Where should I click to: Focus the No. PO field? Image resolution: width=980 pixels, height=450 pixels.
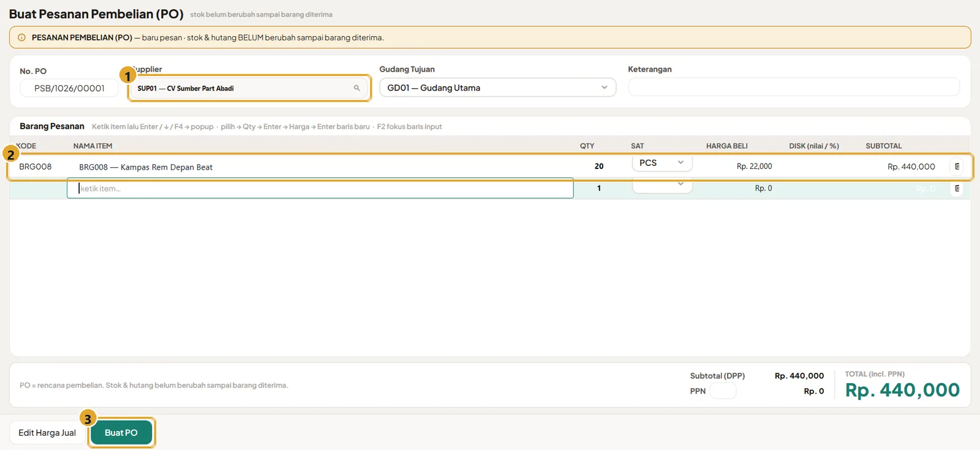69,88
